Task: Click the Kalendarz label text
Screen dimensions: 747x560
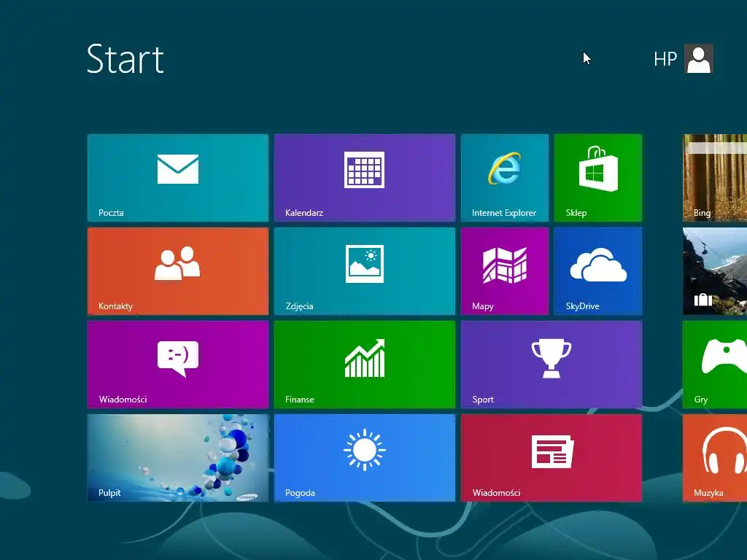Action: click(x=304, y=213)
